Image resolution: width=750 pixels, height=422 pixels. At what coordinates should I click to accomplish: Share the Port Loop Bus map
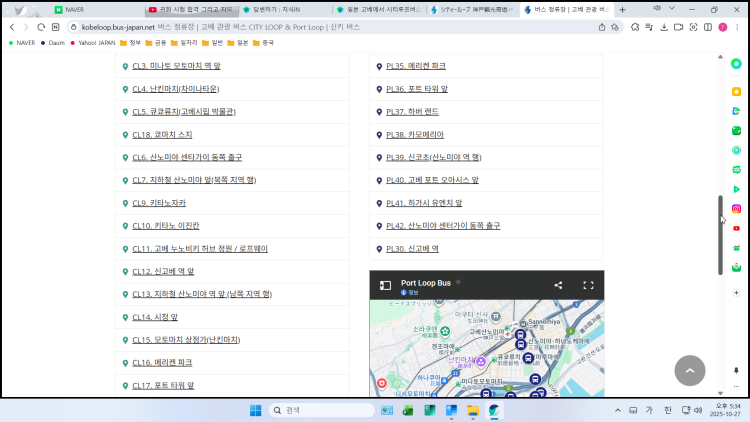pyautogui.click(x=557, y=285)
